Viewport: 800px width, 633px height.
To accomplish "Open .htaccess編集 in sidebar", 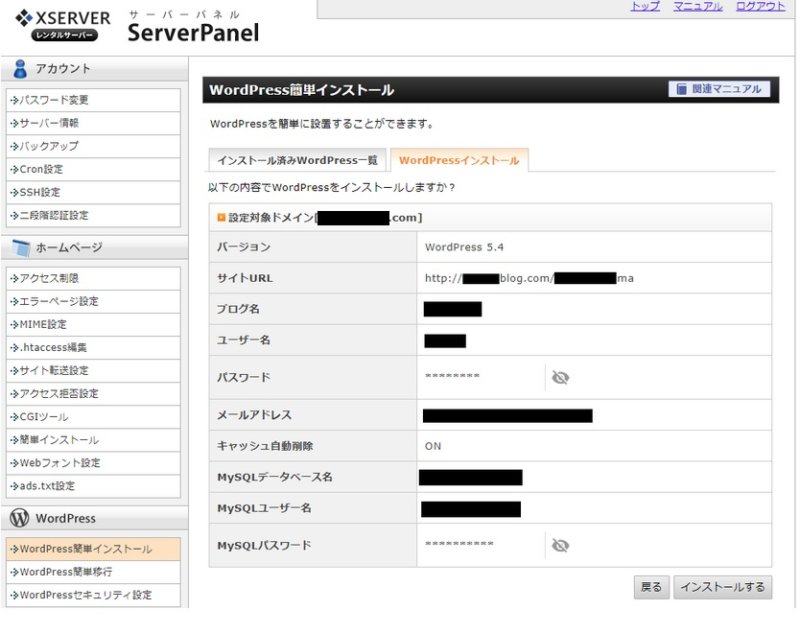I will click(93, 347).
